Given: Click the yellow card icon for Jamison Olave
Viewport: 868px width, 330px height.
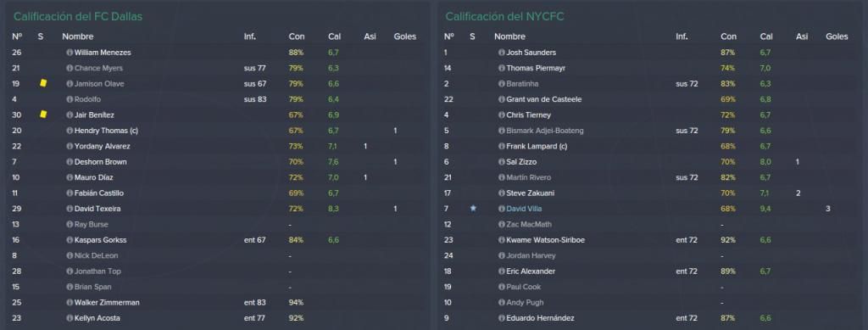Looking at the screenshot, I should (43, 83).
